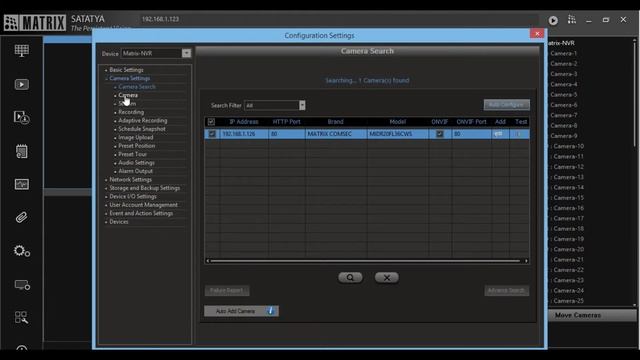Click the Failure Report button
640x360 pixels.
tap(227, 291)
